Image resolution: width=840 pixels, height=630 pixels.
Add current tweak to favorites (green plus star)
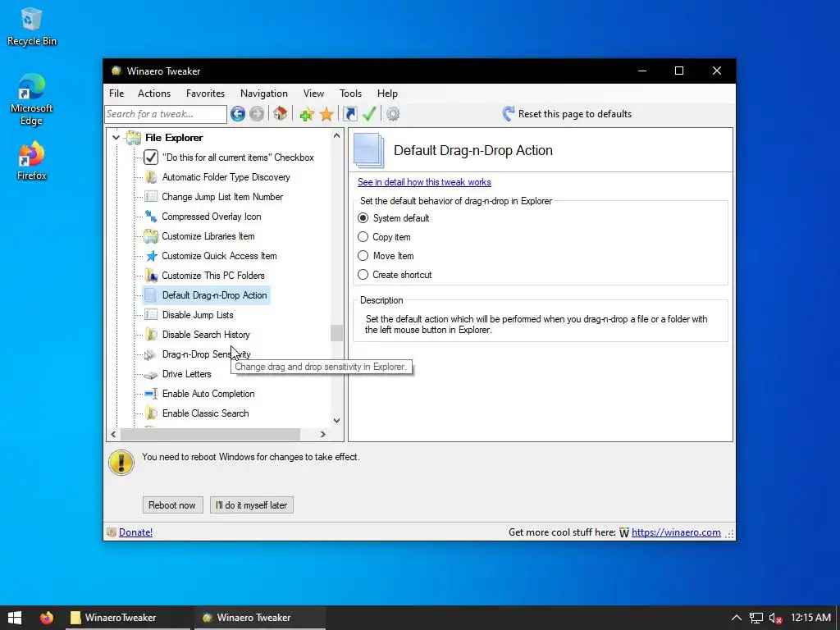coord(307,113)
